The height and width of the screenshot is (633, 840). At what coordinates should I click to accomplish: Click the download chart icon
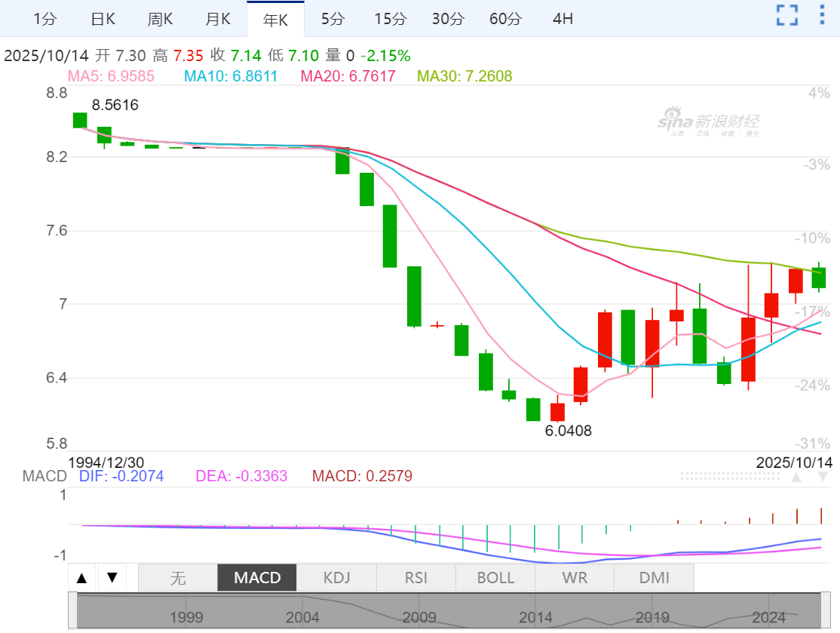click(822, 15)
